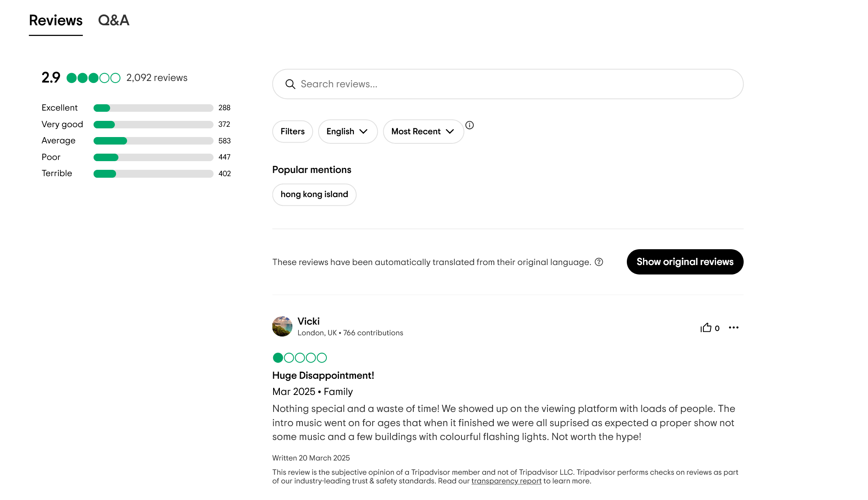Open the three-dot menu on Vicki's review
This screenshot has width=868, height=500.
click(x=733, y=327)
